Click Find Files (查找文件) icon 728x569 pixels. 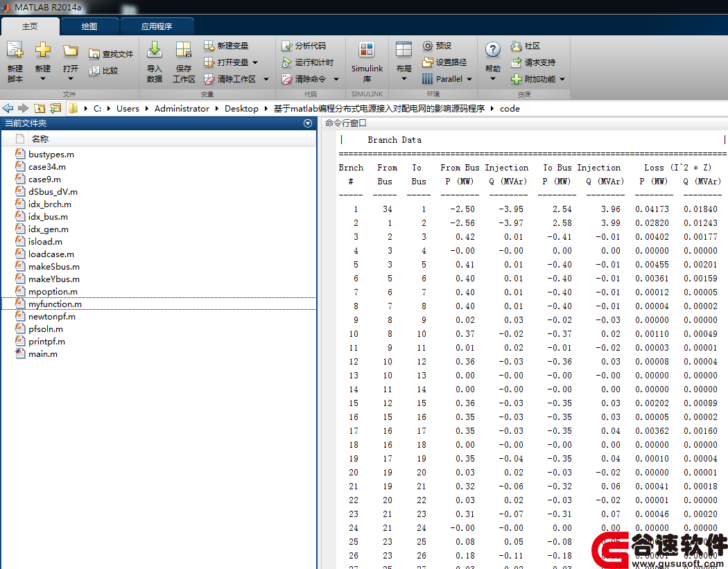tap(94, 54)
